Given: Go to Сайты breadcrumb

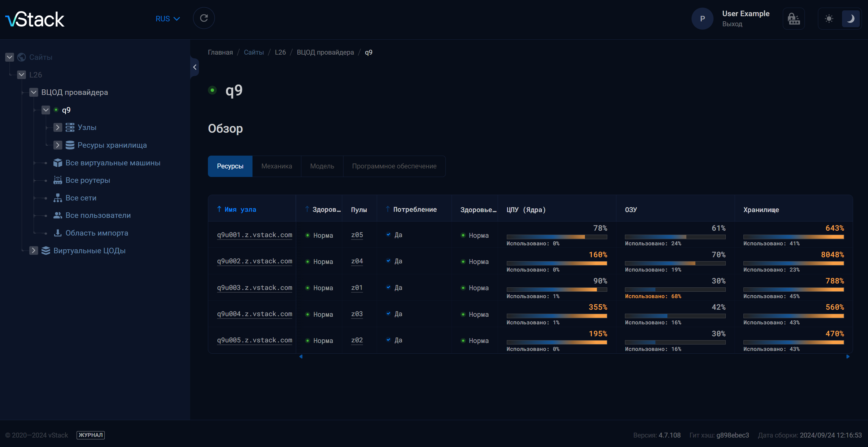Looking at the screenshot, I should pyautogui.click(x=254, y=52).
